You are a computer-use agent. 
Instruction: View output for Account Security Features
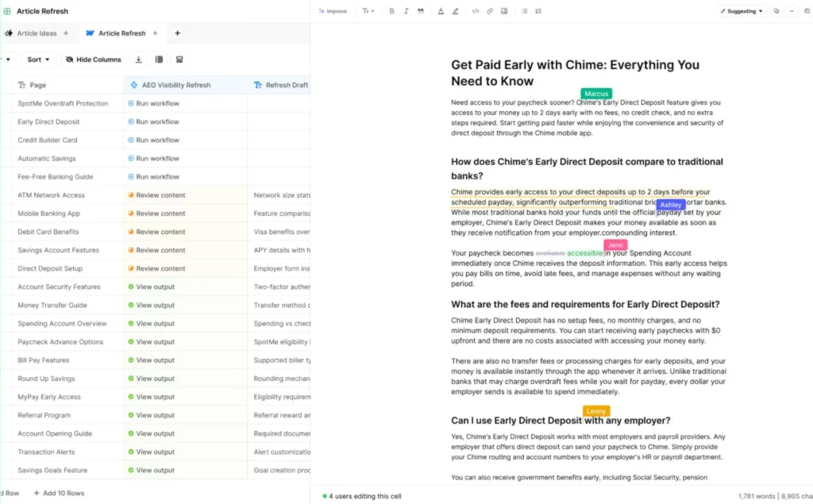(x=152, y=287)
